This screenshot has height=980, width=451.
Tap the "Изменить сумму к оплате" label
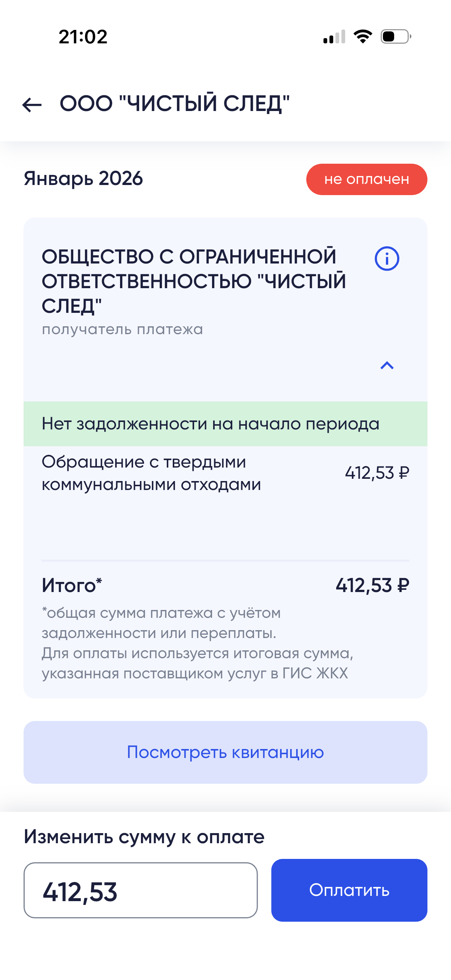144,836
